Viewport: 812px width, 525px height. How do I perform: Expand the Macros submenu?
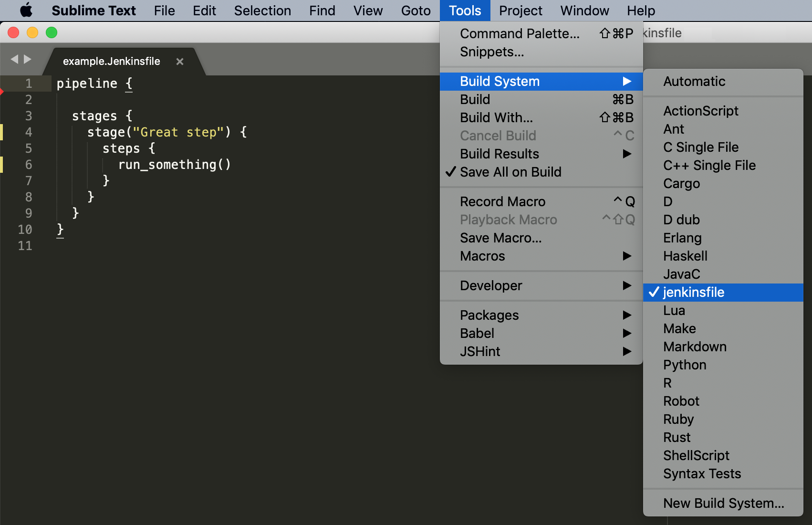tap(541, 256)
